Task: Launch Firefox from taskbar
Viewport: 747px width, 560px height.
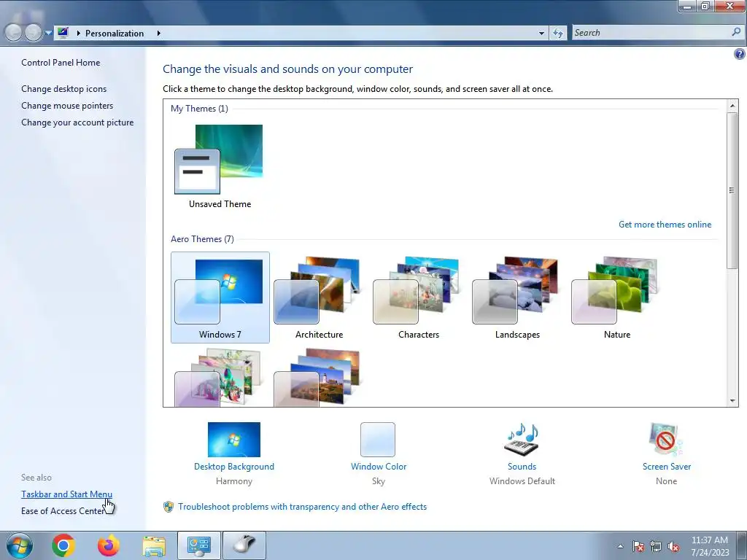Action: 109,545
